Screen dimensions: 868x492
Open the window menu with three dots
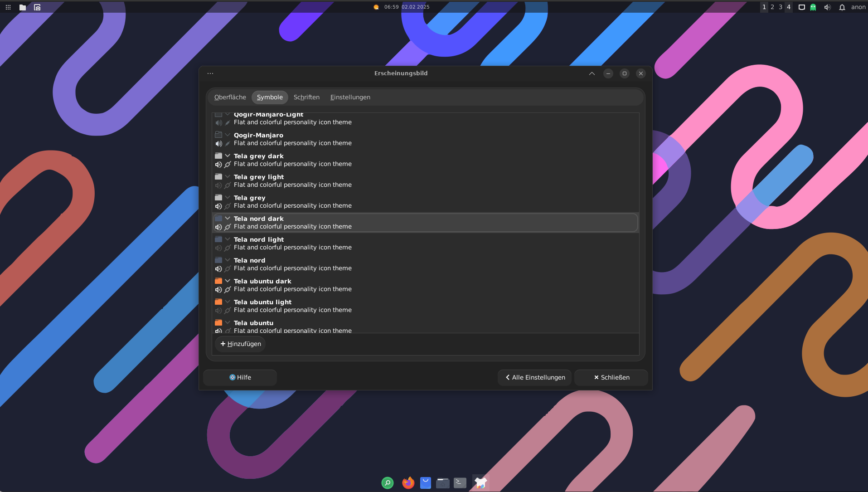(210, 73)
